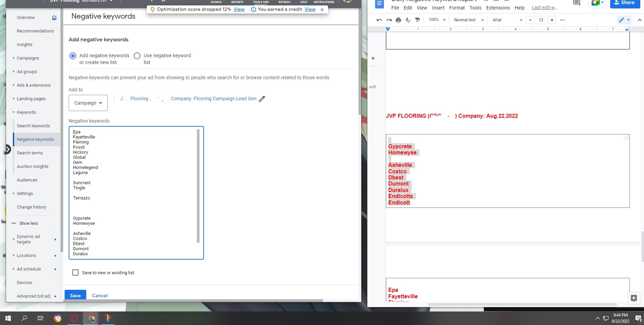Click Cancel beside the Save button

[x=100, y=296]
